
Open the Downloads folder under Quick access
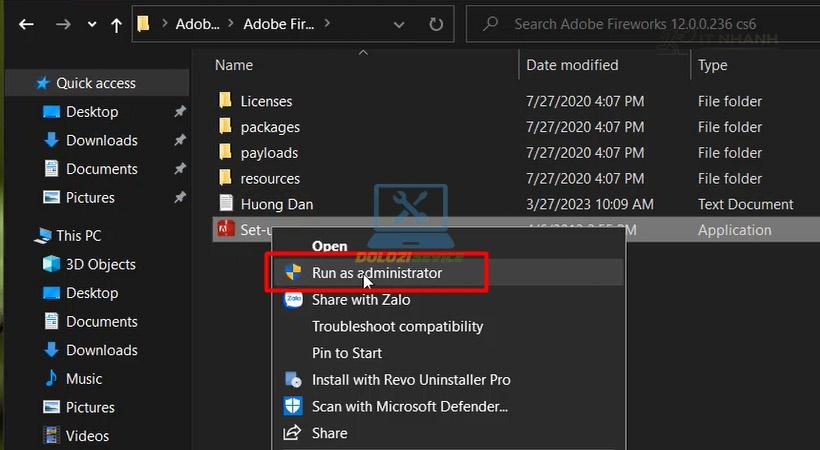tap(101, 141)
